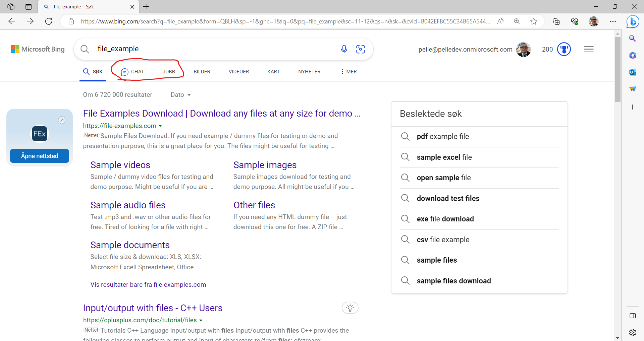Select the SØK tab
The height and width of the screenshot is (341, 644).
tap(93, 72)
